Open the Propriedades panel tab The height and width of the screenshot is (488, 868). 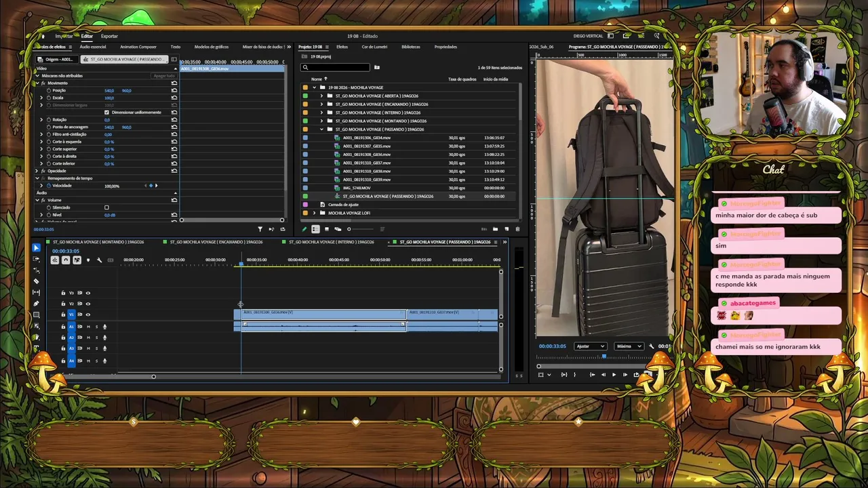pos(446,47)
